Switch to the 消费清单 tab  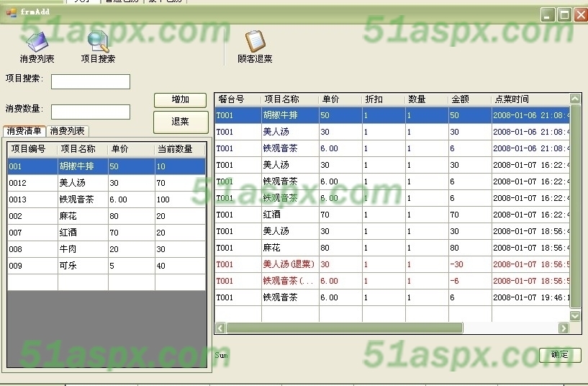coord(24,131)
